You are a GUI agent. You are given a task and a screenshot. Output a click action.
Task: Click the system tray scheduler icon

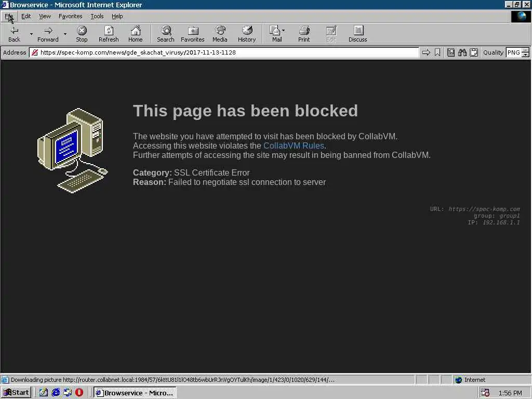pos(485,393)
